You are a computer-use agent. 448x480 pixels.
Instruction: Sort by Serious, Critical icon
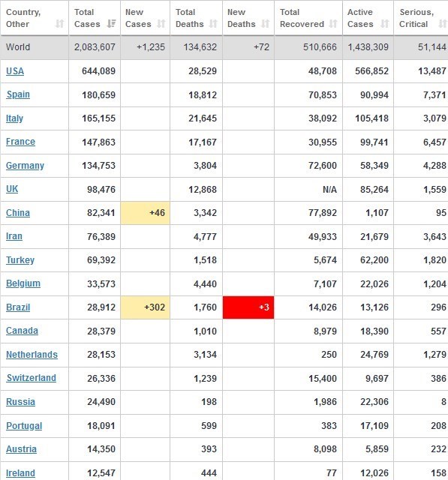tap(443, 24)
